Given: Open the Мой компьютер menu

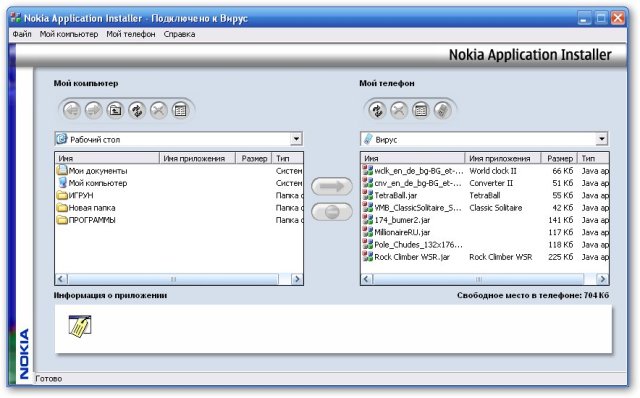Looking at the screenshot, I should coord(69,34).
